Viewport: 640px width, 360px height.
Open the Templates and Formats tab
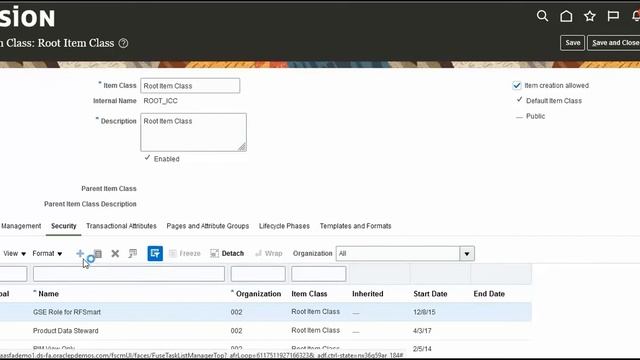(356, 226)
